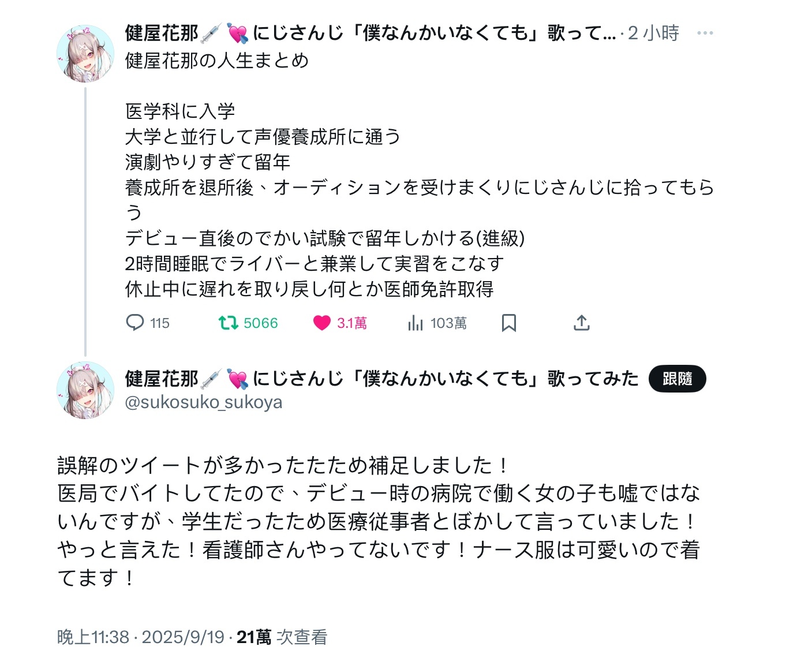The width and height of the screenshot is (812, 665).
Task: Click the top tweet's profile avatar
Action: [x=85, y=54]
